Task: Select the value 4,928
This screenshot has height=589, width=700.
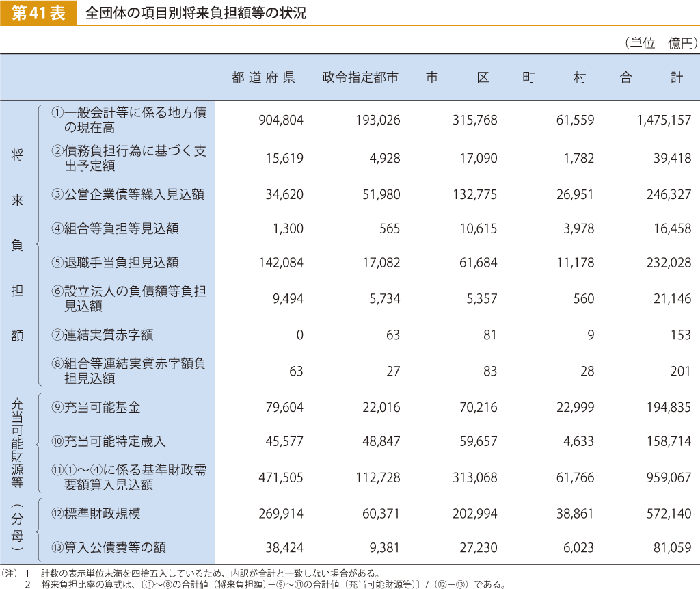Action: pos(385,158)
